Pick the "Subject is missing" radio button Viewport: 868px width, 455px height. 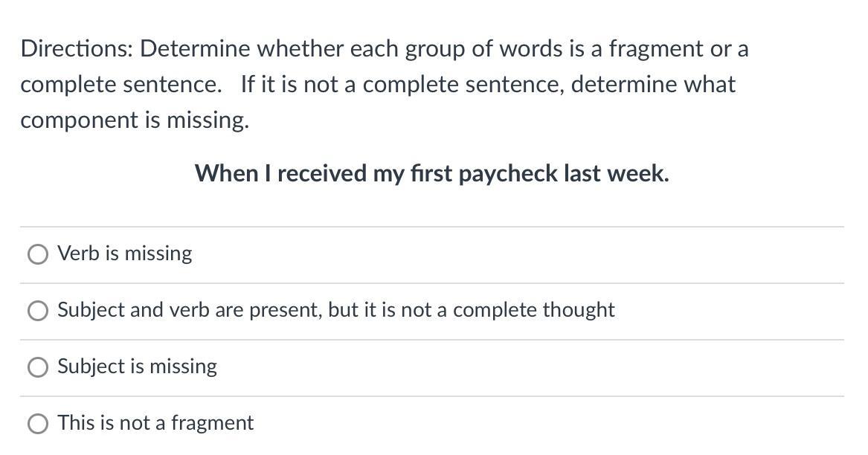pyautogui.click(x=38, y=367)
